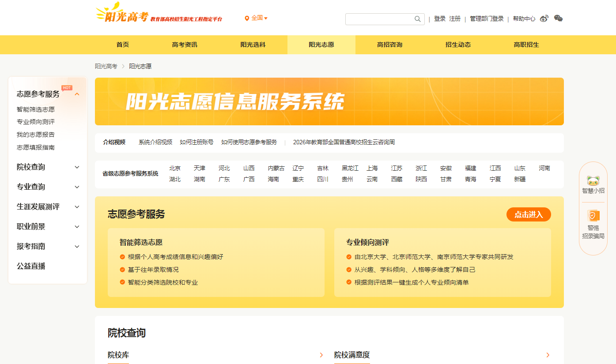Select the 湖北 province link
Image resolution: width=616 pixels, height=364 pixels.
[x=175, y=179]
